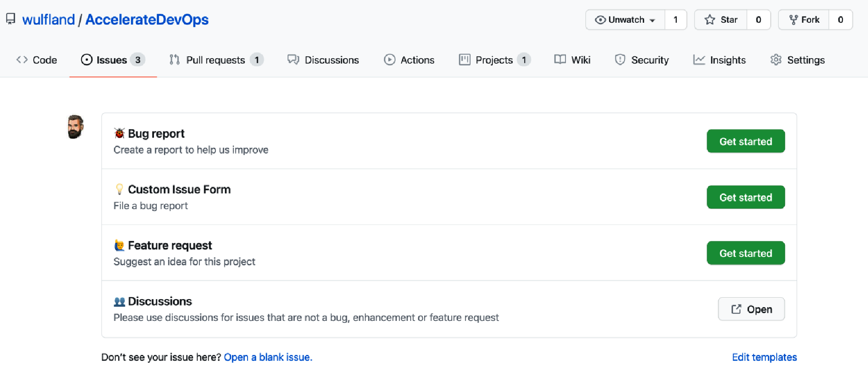View the forks count 0

(x=840, y=20)
